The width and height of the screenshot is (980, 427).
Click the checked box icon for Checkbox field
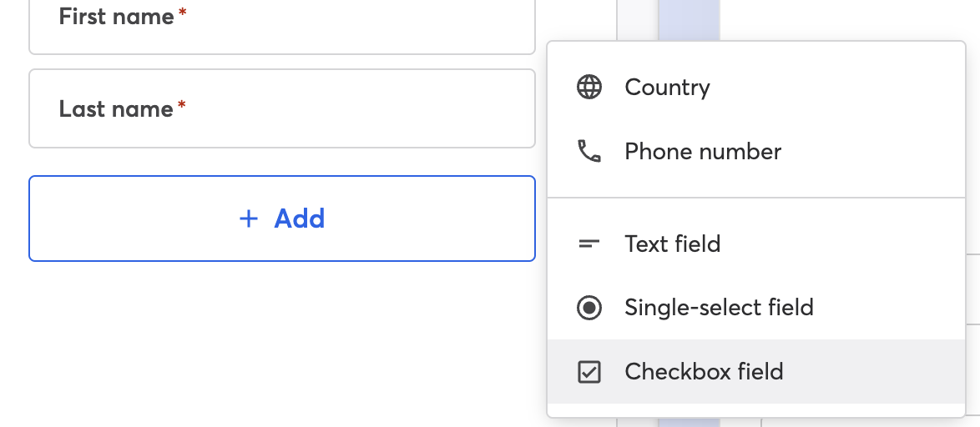[x=589, y=371]
